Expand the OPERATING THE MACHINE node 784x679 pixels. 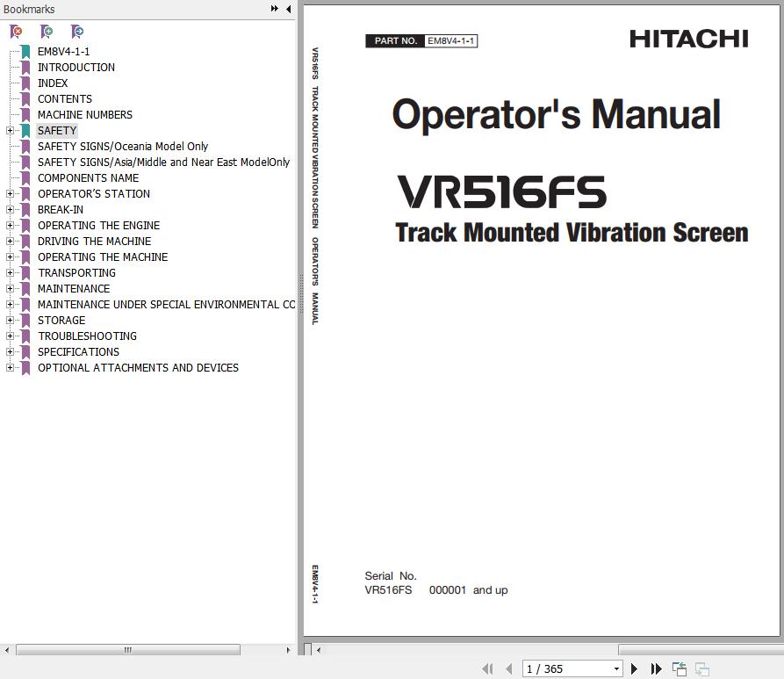[10, 256]
